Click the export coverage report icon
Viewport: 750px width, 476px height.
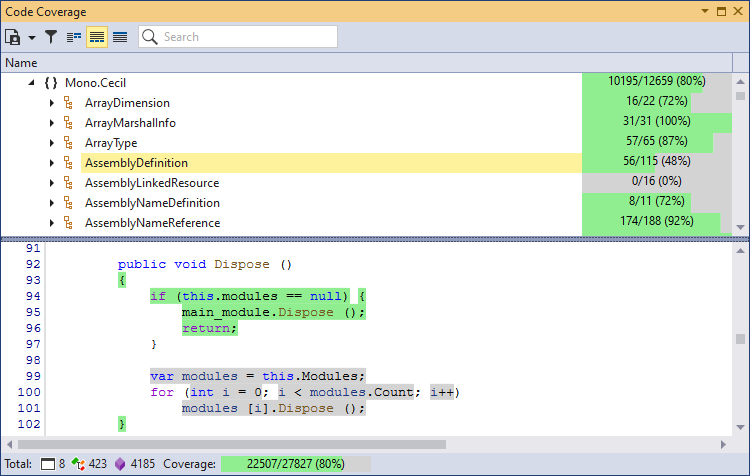tap(13, 37)
